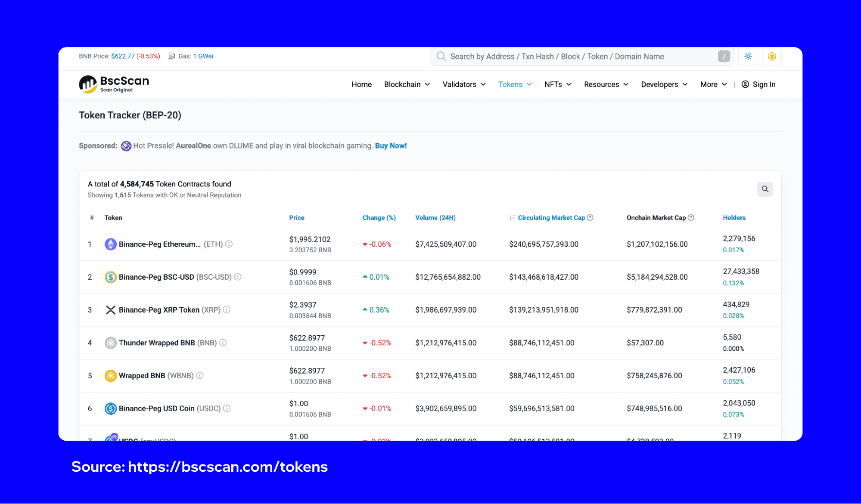Click the BscScan logo
Image resolution: width=861 pixels, height=504 pixels.
click(x=114, y=84)
